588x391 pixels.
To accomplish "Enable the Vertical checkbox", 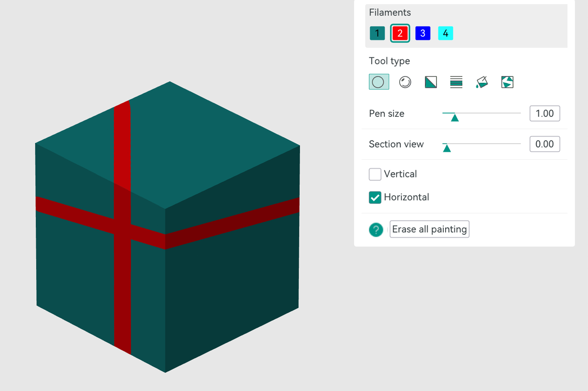I will (x=375, y=174).
